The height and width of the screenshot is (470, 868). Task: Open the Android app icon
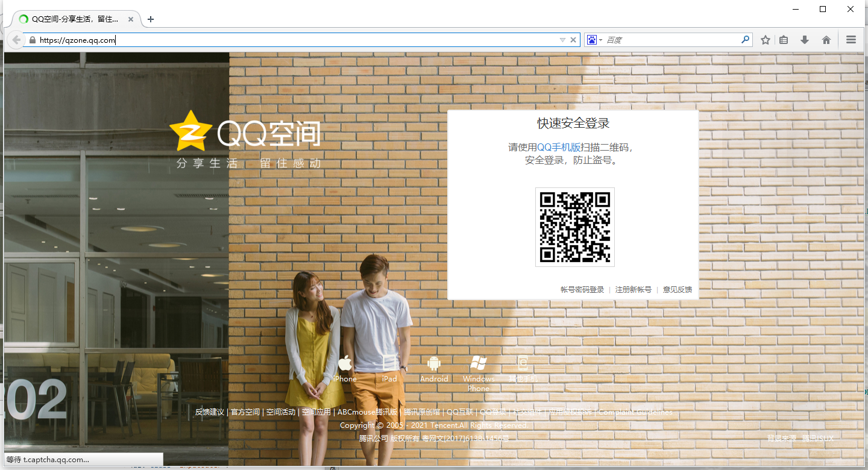pos(433,363)
